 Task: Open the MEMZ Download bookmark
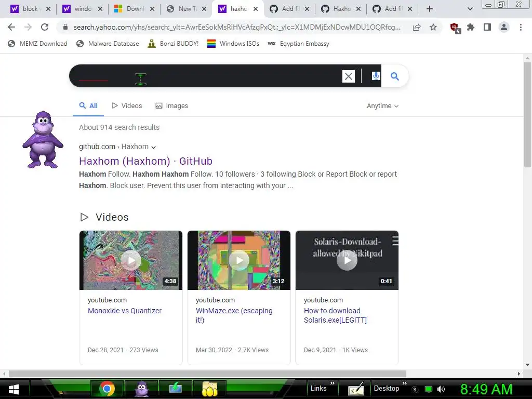[x=37, y=44]
